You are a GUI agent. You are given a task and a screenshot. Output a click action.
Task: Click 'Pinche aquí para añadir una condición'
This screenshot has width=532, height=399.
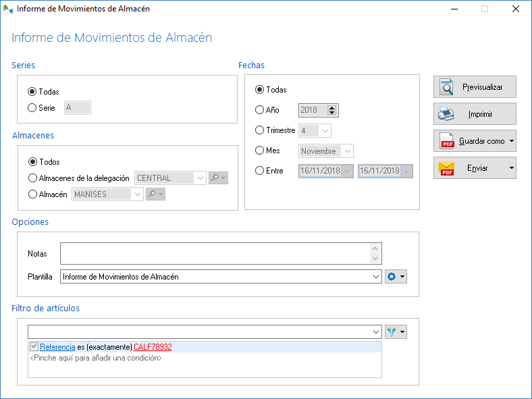pyautogui.click(x=96, y=358)
